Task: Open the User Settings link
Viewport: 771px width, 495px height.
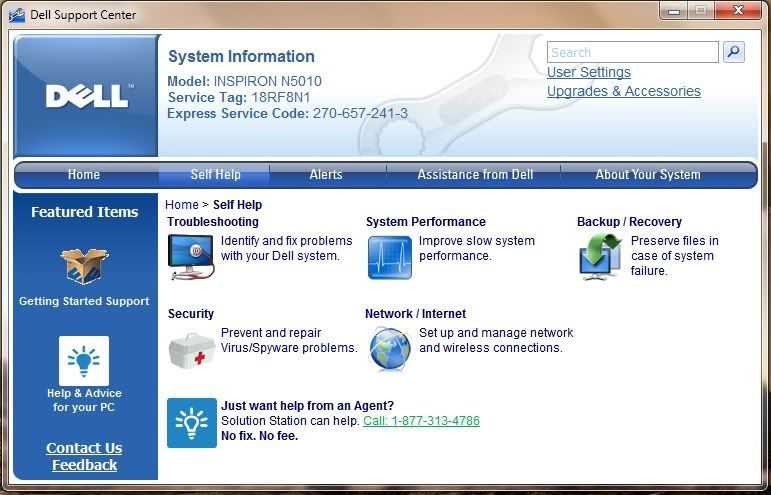Action: tap(589, 72)
